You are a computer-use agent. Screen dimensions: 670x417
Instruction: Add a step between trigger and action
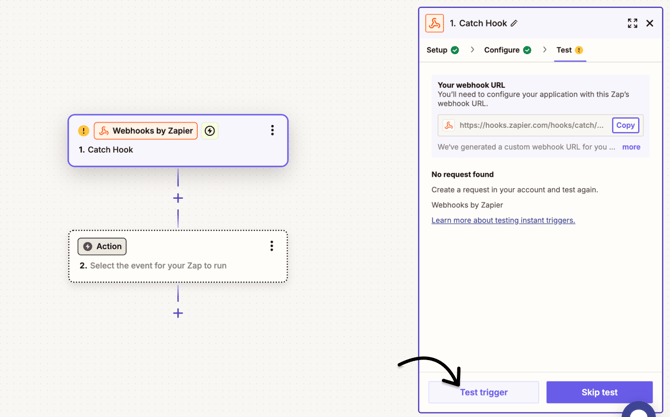178,198
